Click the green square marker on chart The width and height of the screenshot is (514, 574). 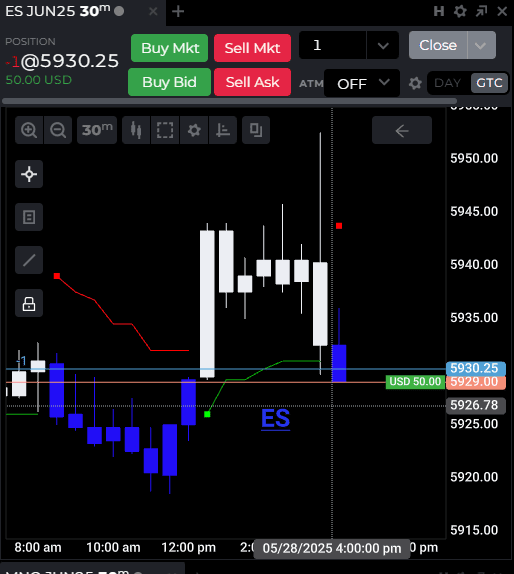tap(207, 414)
